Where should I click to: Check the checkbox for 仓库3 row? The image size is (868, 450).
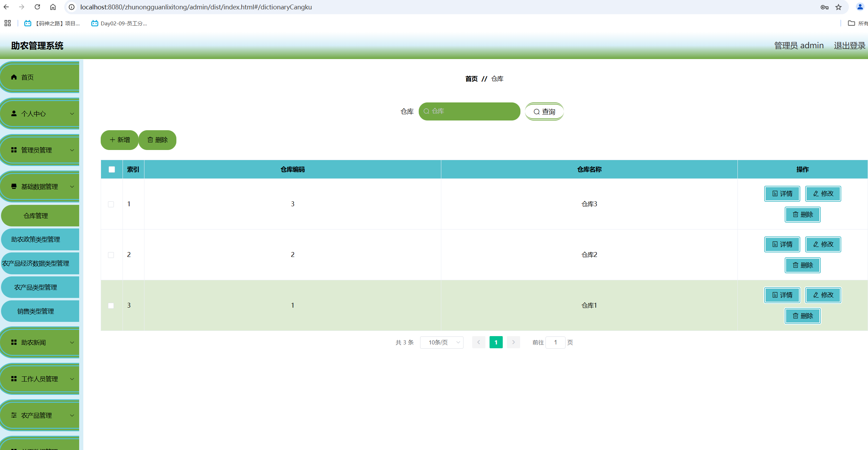[111, 204]
